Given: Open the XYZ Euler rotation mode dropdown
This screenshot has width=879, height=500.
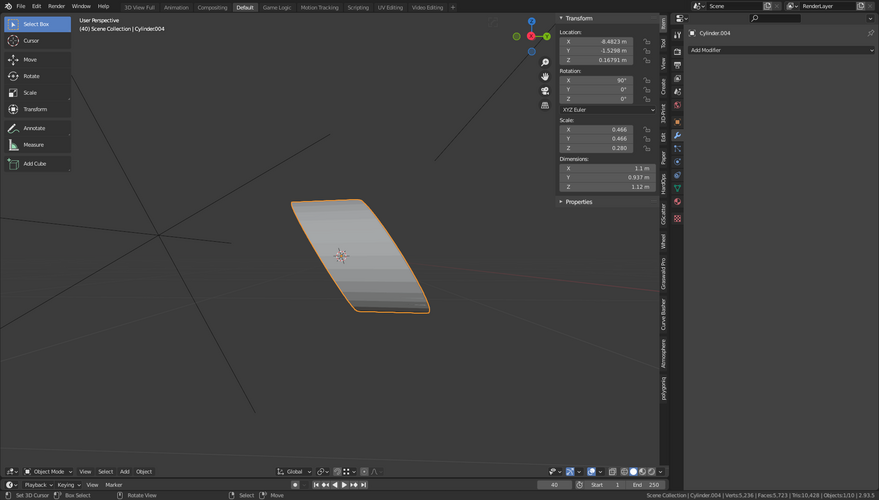Looking at the screenshot, I should [608, 110].
